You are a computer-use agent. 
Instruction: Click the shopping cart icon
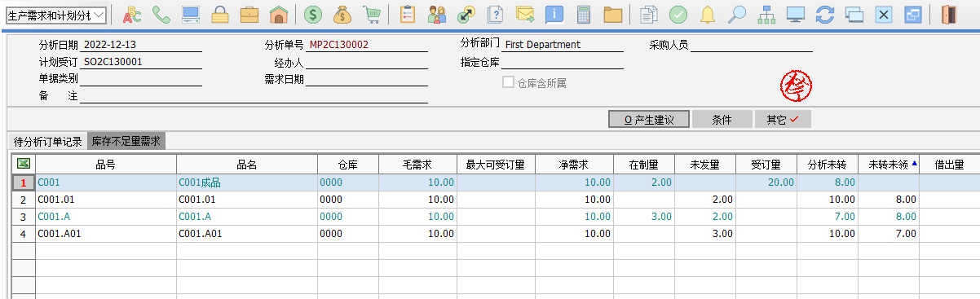(x=372, y=14)
